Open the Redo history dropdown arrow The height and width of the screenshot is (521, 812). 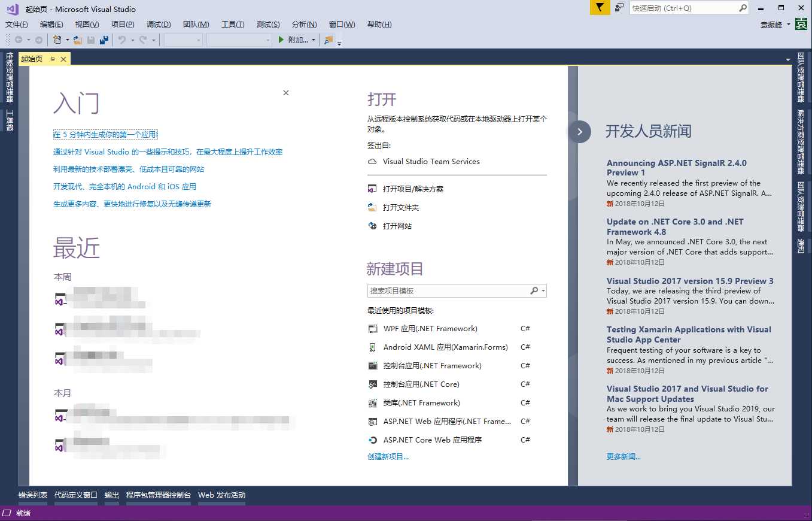pyautogui.click(x=153, y=40)
